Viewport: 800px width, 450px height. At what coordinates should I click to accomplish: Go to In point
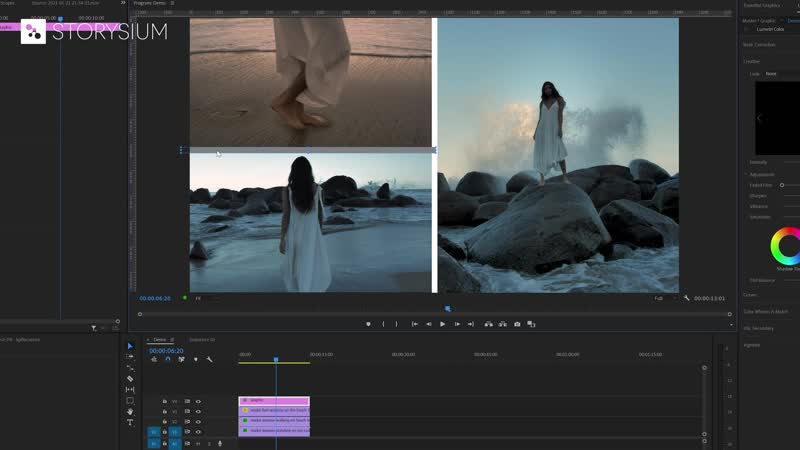415,324
